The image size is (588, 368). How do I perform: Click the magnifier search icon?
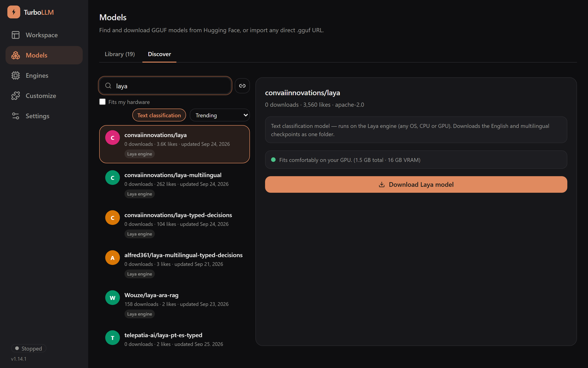(x=108, y=86)
